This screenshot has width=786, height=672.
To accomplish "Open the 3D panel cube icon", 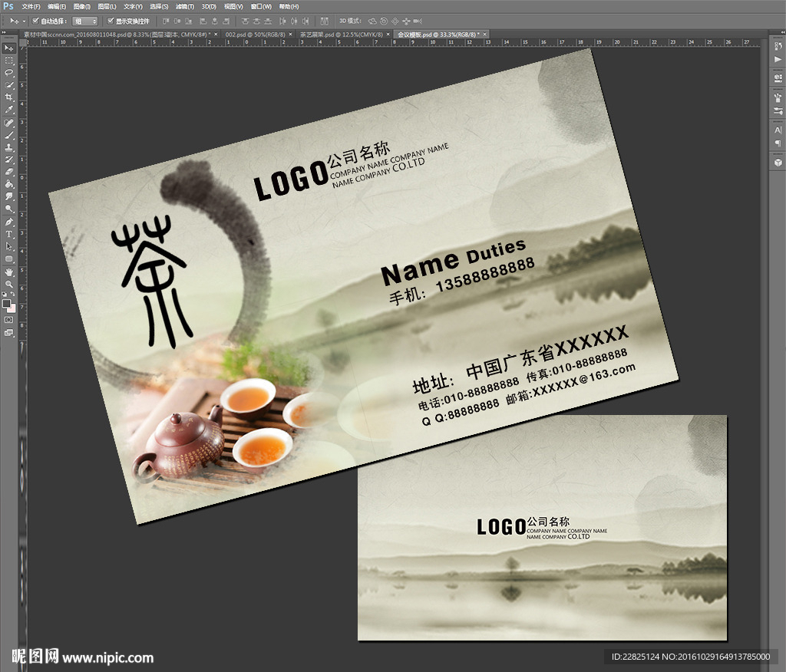I will pos(778,163).
